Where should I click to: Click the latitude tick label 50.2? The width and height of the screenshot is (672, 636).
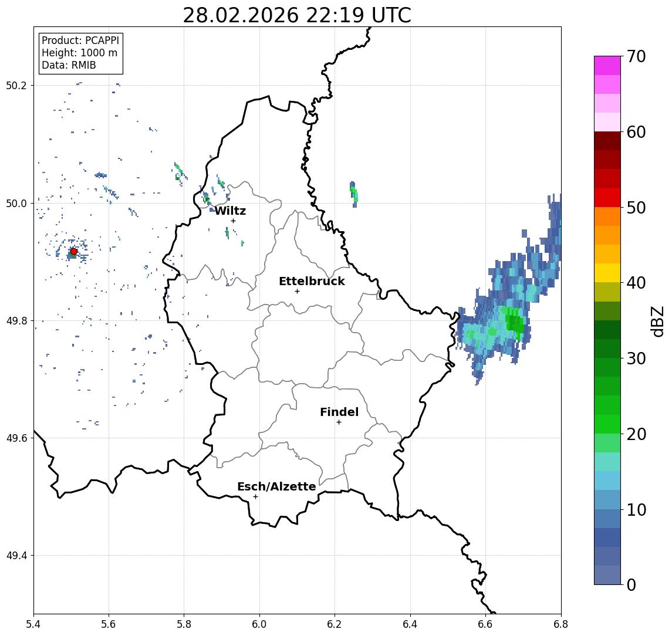click(16, 85)
